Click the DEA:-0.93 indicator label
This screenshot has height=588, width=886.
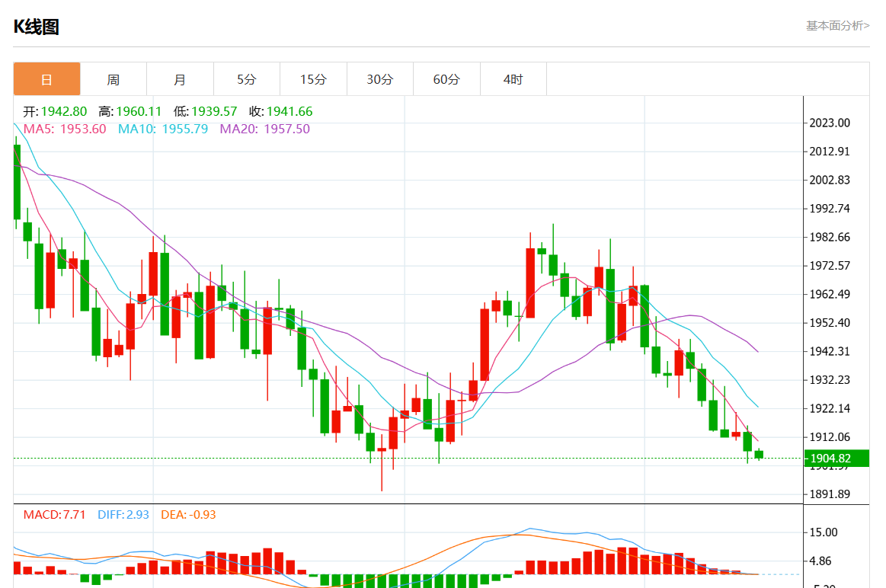coord(188,515)
